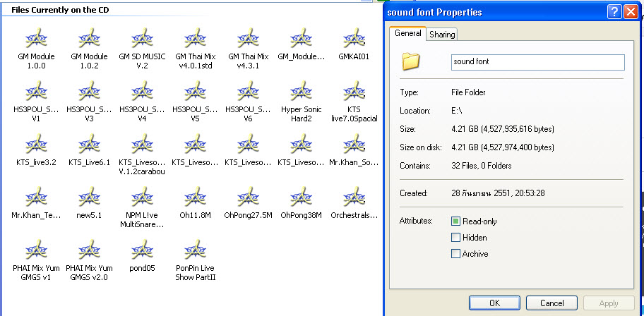Select the Mr.Khan_Te... file icon
The height and width of the screenshot is (316, 644).
coord(36,197)
